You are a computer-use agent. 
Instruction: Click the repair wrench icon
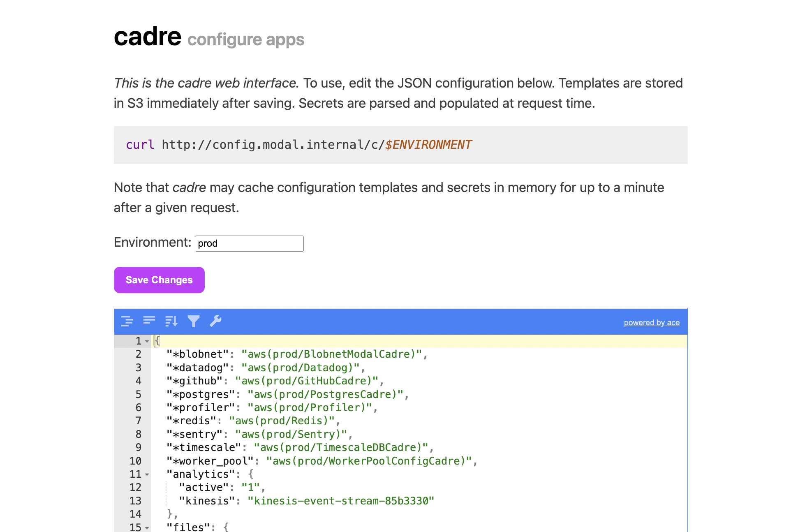216,321
